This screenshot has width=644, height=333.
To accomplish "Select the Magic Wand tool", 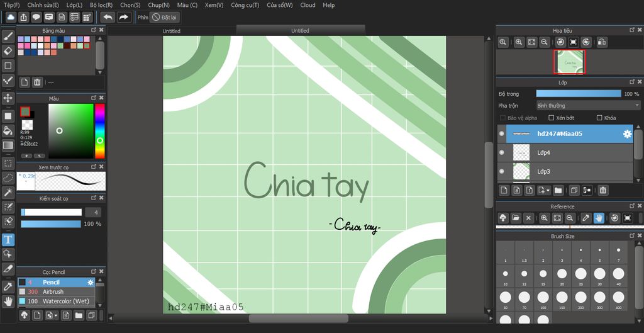I will [8, 191].
